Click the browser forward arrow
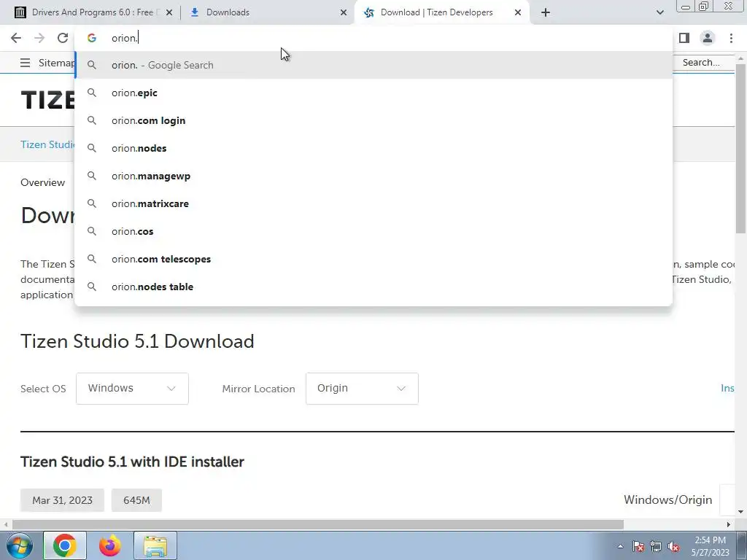747x560 pixels. pos(39,38)
